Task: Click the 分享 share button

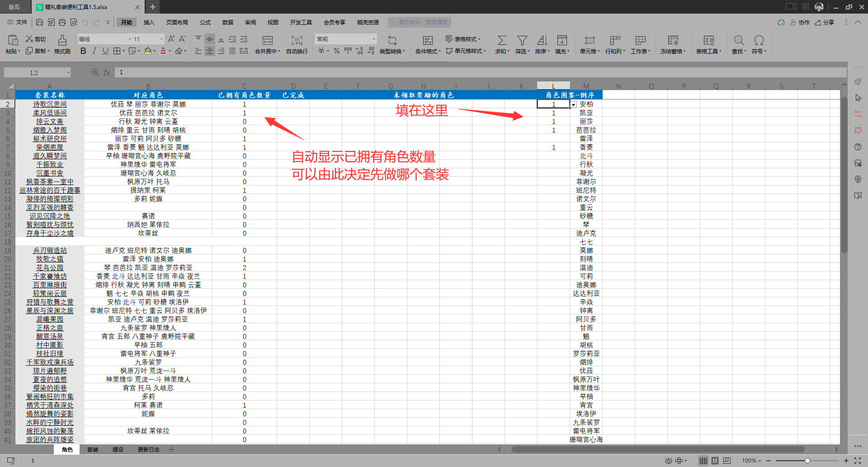Action: 825,22
